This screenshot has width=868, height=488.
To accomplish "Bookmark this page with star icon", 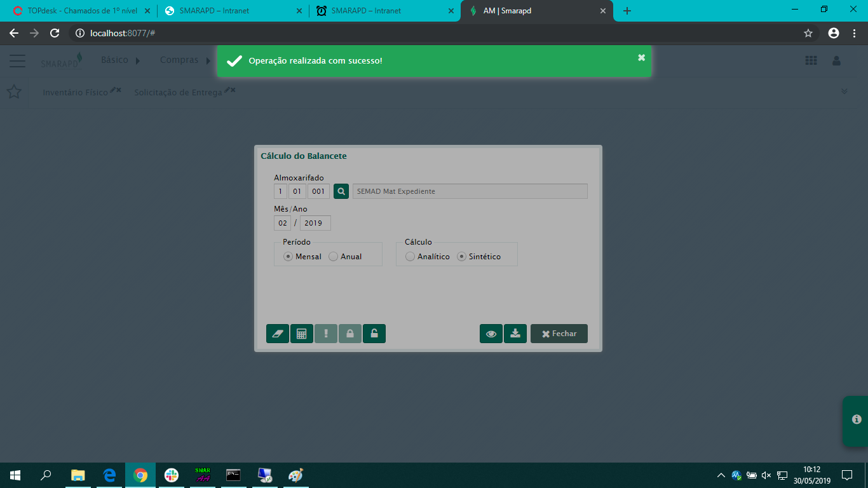I will point(808,33).
